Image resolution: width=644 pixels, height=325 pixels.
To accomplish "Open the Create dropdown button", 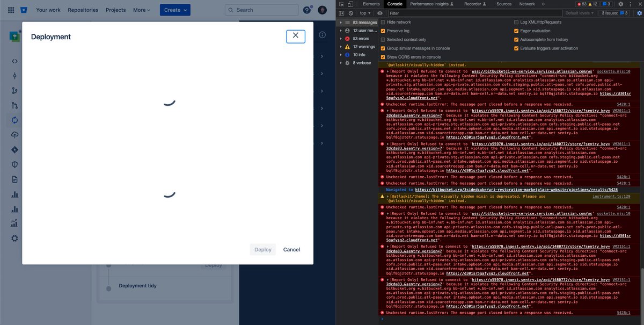I will click(175, 10).
